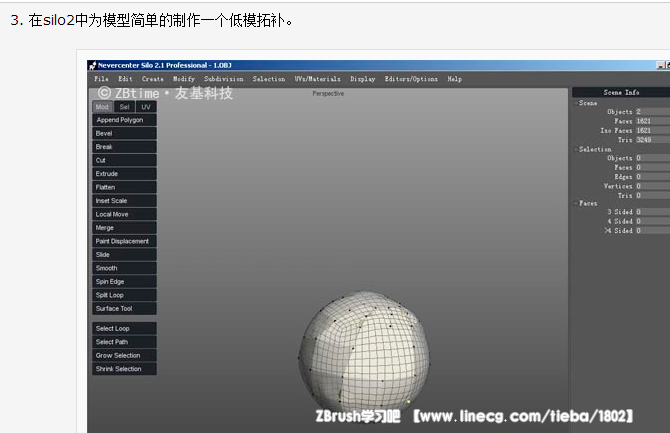Click the Select Loop button

click(124, 328)
